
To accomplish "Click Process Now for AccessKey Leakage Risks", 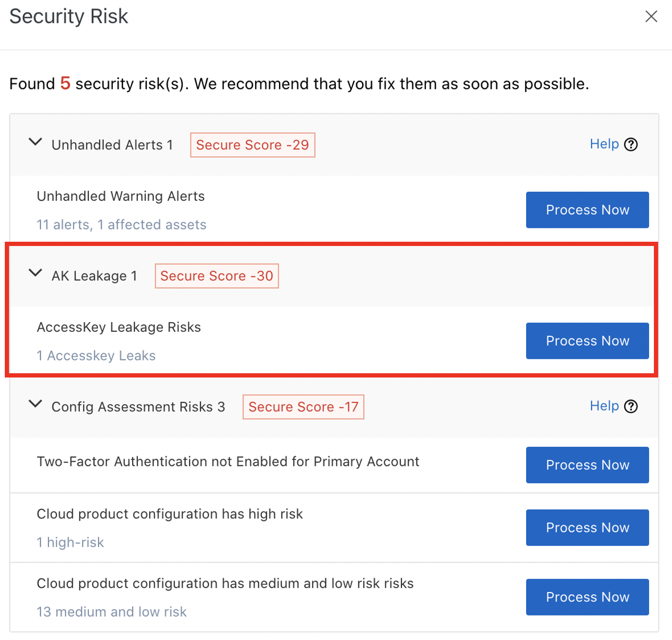I will click(587, 341).
